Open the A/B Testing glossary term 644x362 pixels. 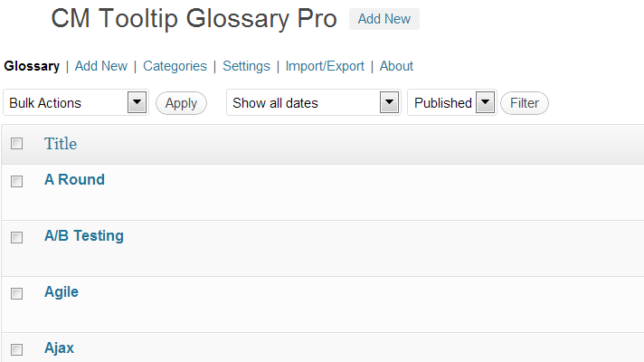(84, 235)
